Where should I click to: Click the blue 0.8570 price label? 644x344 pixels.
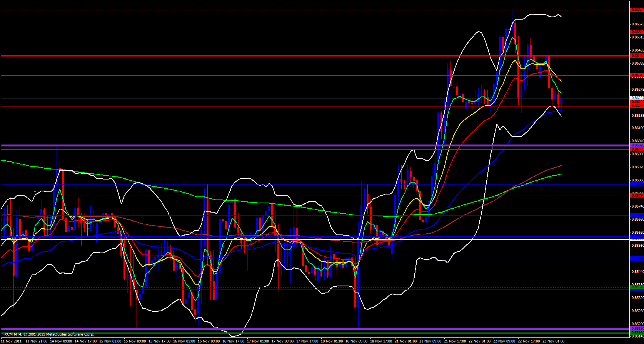[x=637, y=215]
